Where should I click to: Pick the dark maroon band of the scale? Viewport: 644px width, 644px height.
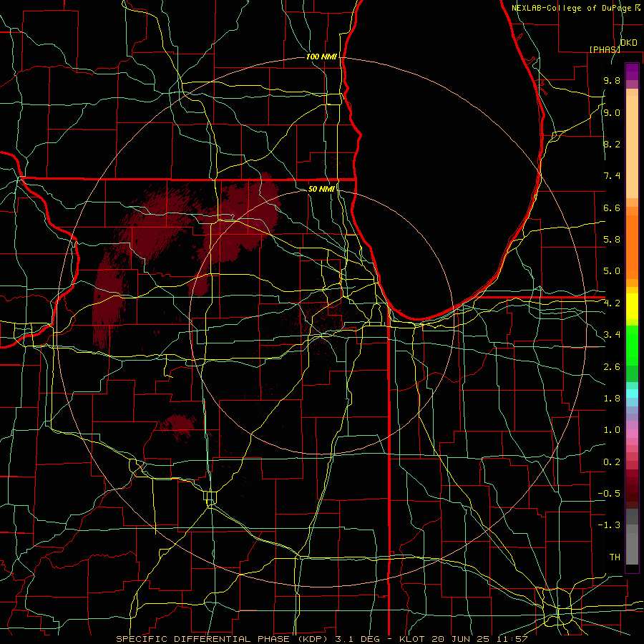[632, 493]
